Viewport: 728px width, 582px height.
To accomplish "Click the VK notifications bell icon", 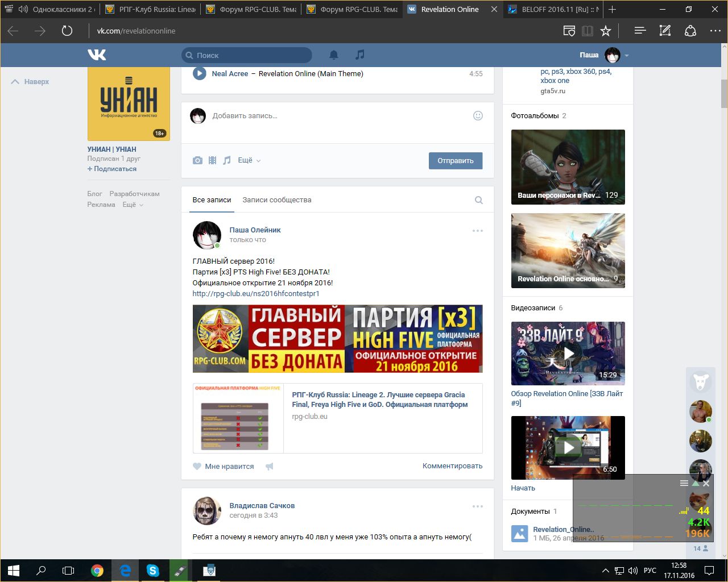I will pyautogui.click(x=334, y=55).
